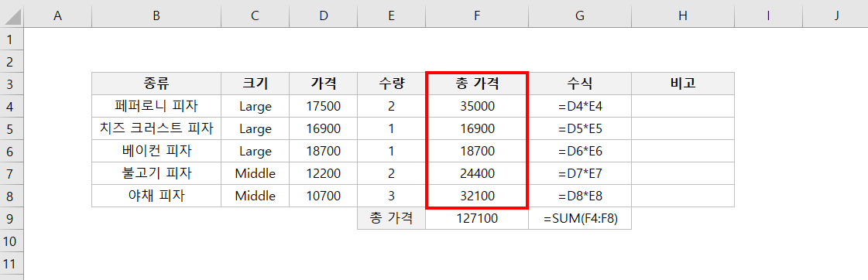Click the 비고 header cell

(683, 84)
